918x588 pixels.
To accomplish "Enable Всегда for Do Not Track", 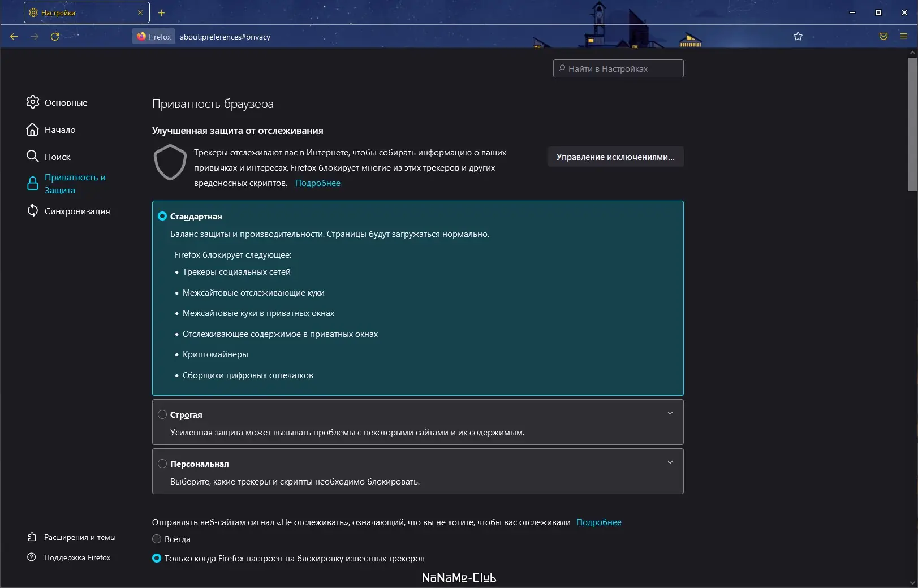I will (x=156, y=539).
